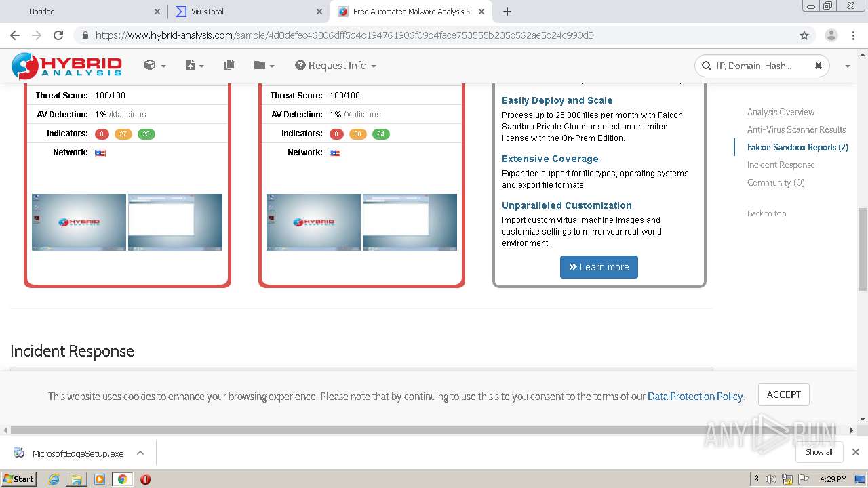Click Back to top link
This screenshot has height=488, width=868.
[766, 213]
